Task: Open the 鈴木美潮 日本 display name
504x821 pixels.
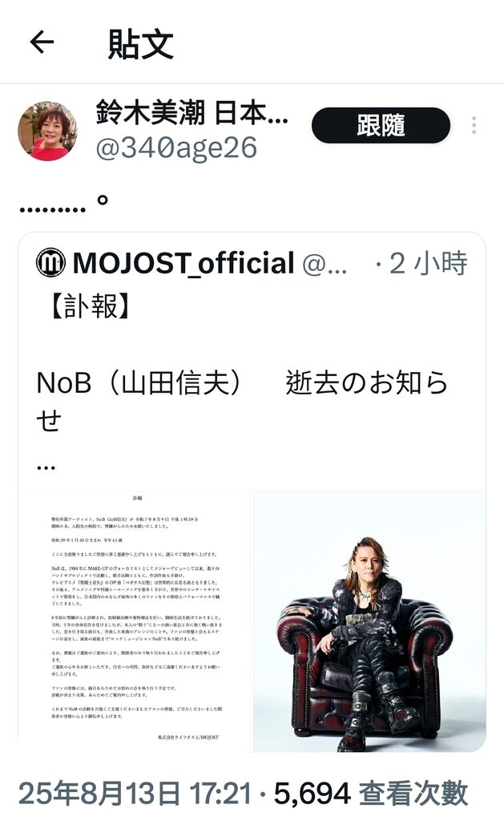Action: click(x=192, y=112)
